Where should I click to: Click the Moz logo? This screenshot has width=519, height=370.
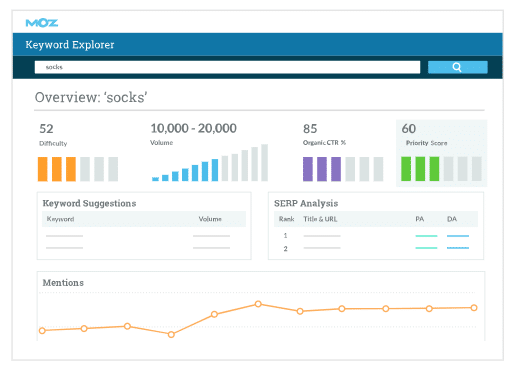click(x=42, y=23)
